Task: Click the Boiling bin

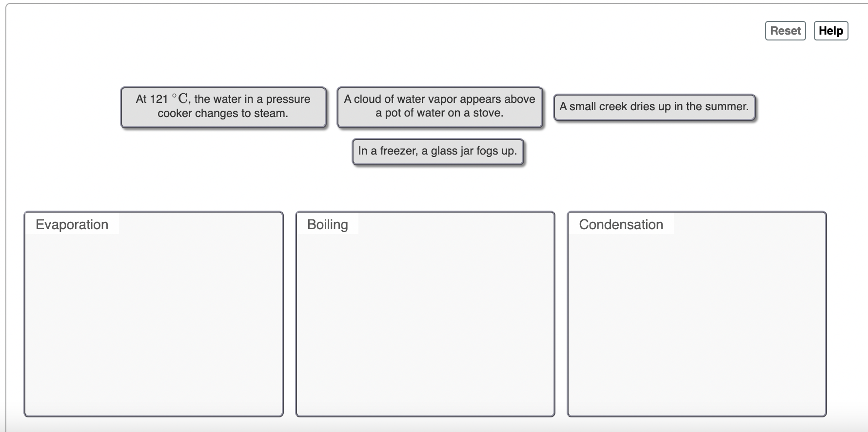Action: [425, 312]
